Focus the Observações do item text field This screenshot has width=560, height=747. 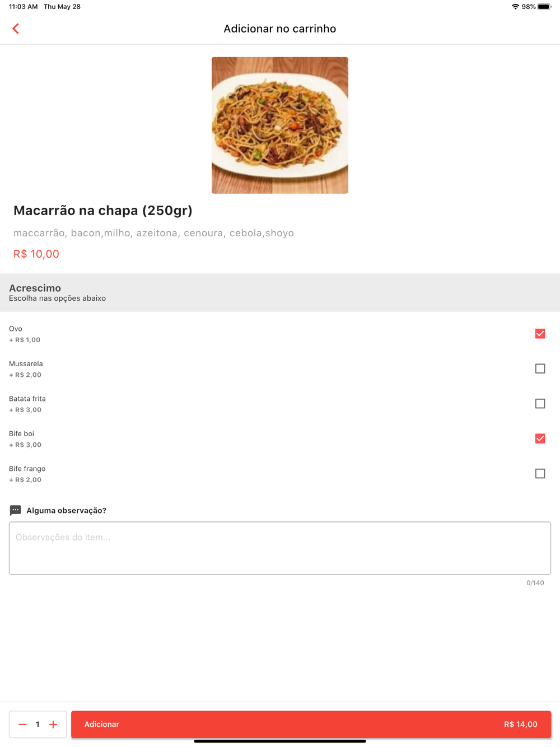[x=280, y=548]
